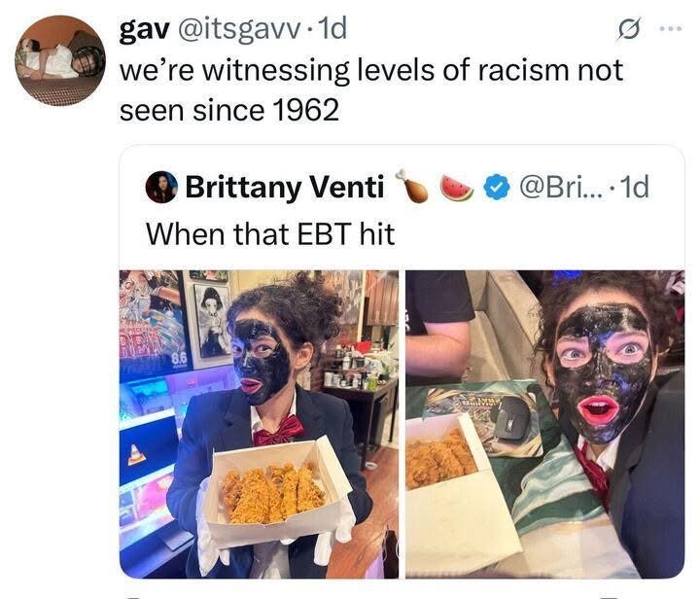
Task: Open the right close-up selfie photo
Action: [x=545, y=424]
